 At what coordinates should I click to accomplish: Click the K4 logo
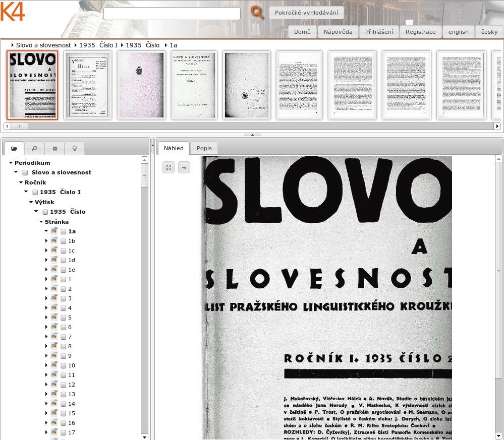pos(12,12)
